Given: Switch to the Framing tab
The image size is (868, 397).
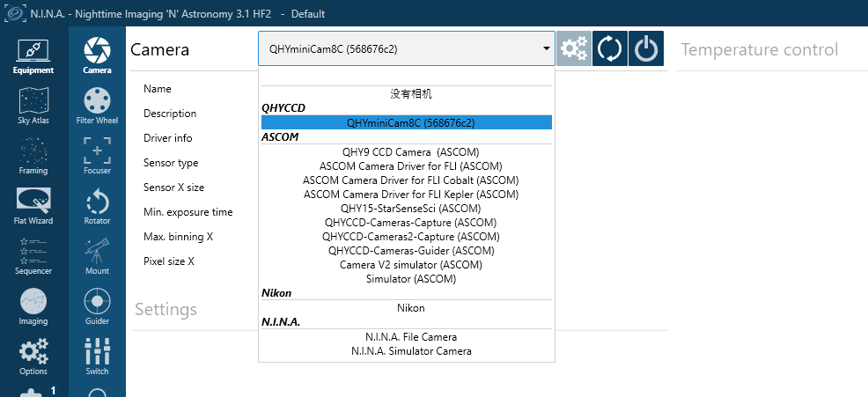Looking at the screenshot, I should click(x=33, y=156).
